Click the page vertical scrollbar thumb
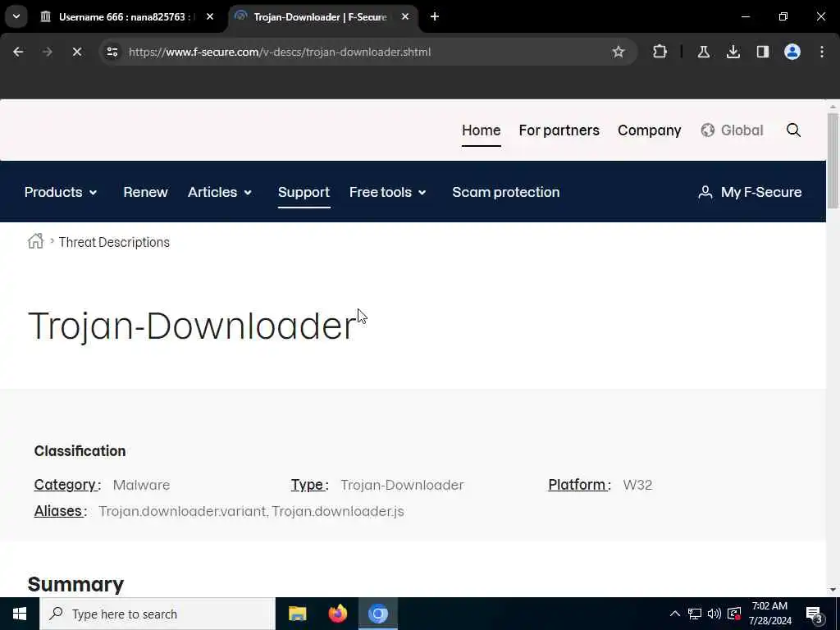The width and height of the screenshot is (840, 630). point(833,161)
